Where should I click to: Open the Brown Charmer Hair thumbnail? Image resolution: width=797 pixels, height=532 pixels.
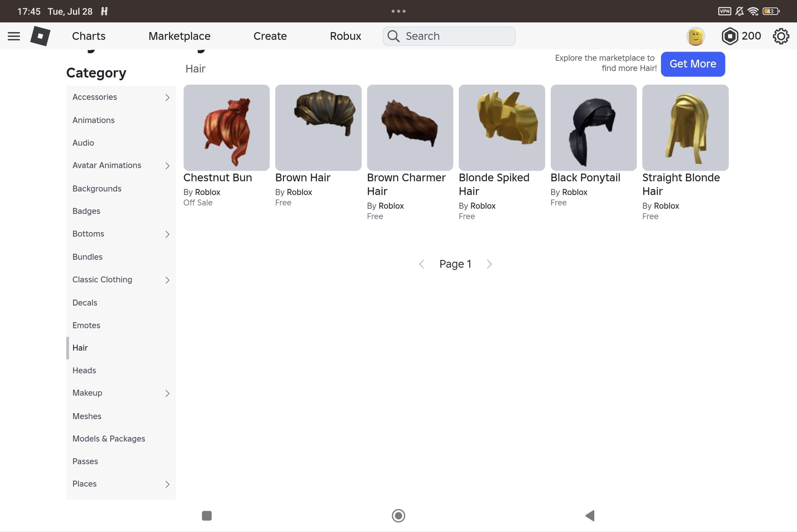coord(410,128)
